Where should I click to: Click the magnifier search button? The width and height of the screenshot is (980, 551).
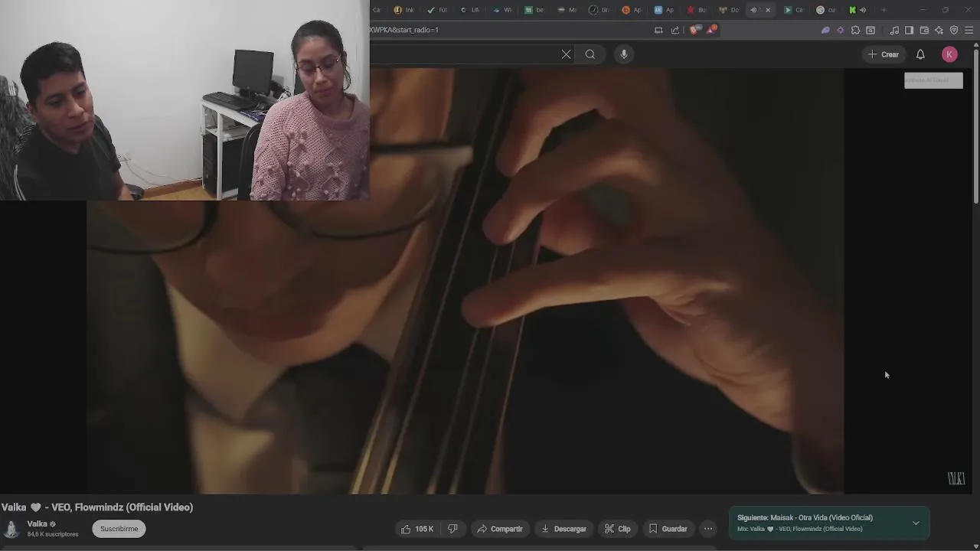coord(590,54)
